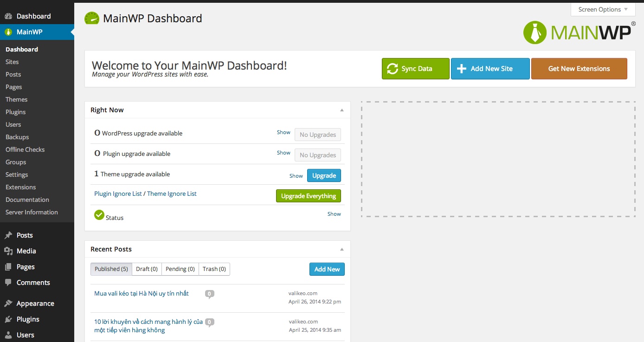Click the Pages icon in lower sidebar
This screenshot has height=342, width=644.
coord(8,267)
